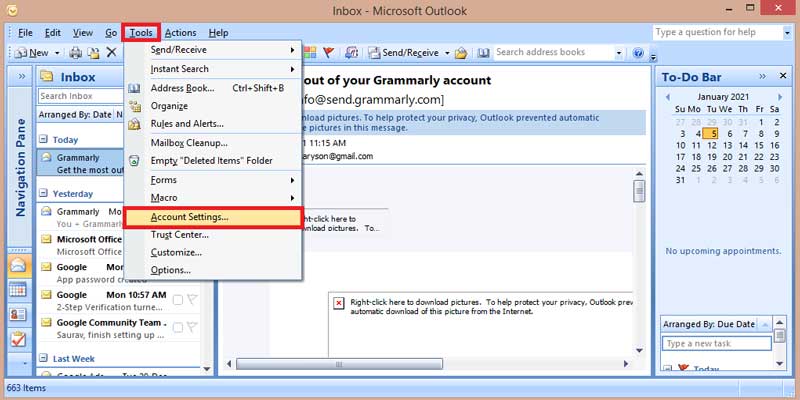Open the Google App password email
The image size is (800, 400).
coord(81,273)
